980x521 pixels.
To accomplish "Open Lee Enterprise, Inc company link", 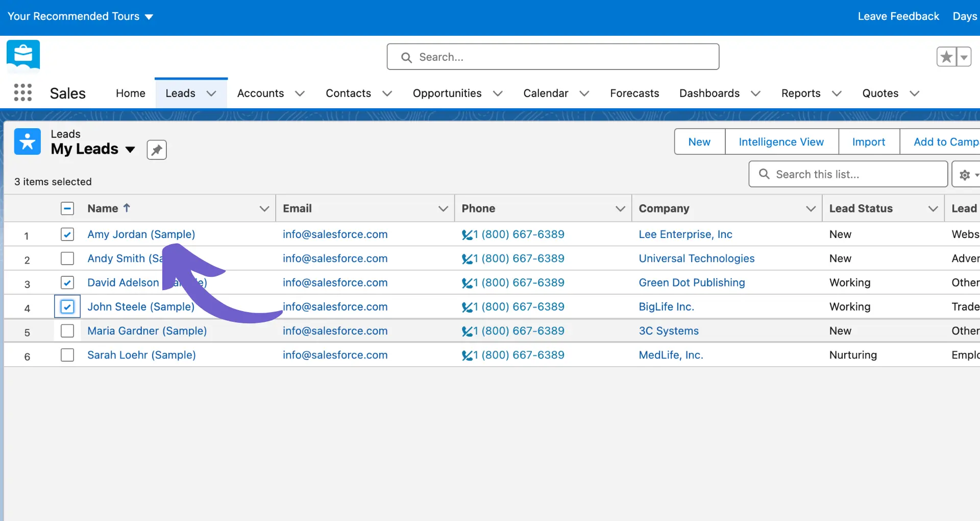I will click(685, 234).
